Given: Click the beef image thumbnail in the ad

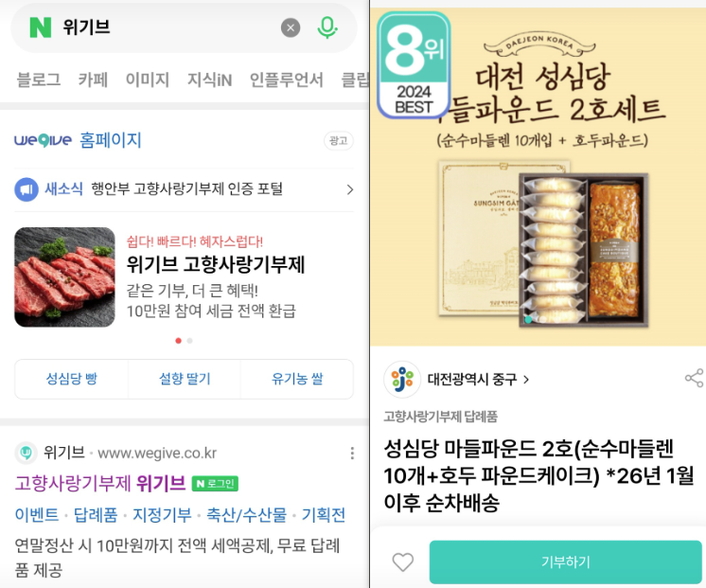Looking at the screenshot, I should (65, 277).
